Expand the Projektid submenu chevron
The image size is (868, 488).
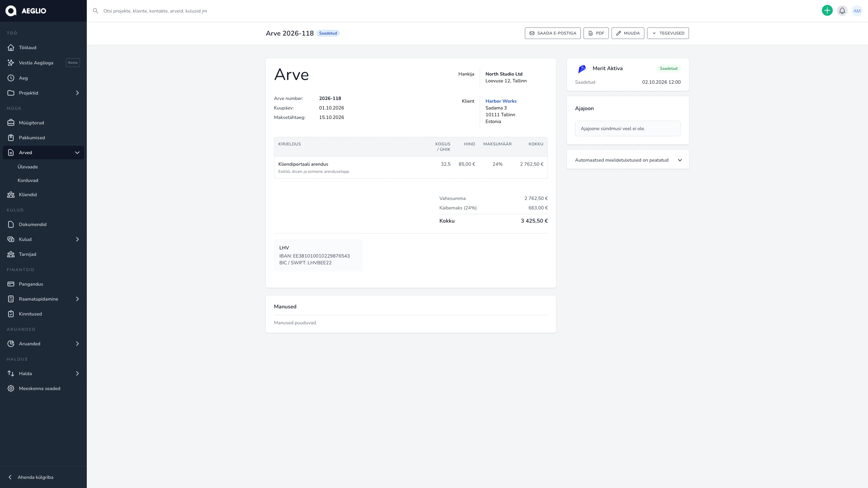point(77,93)
